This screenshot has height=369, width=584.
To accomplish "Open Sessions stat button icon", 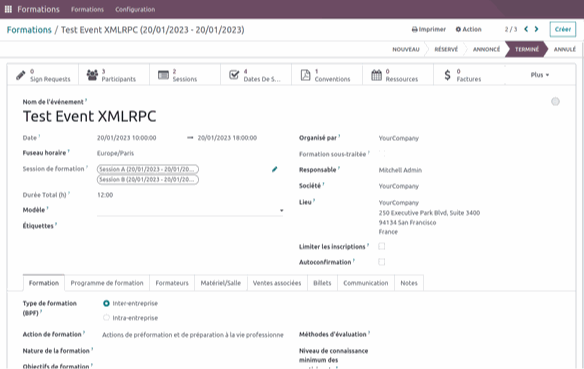I will (163, 75).
